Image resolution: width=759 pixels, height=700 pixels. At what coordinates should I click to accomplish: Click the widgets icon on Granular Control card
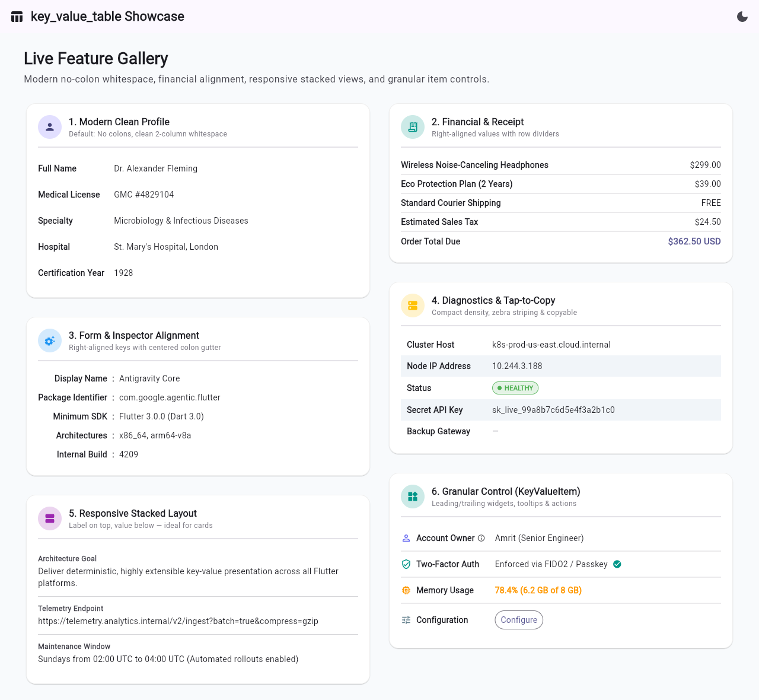413,497
